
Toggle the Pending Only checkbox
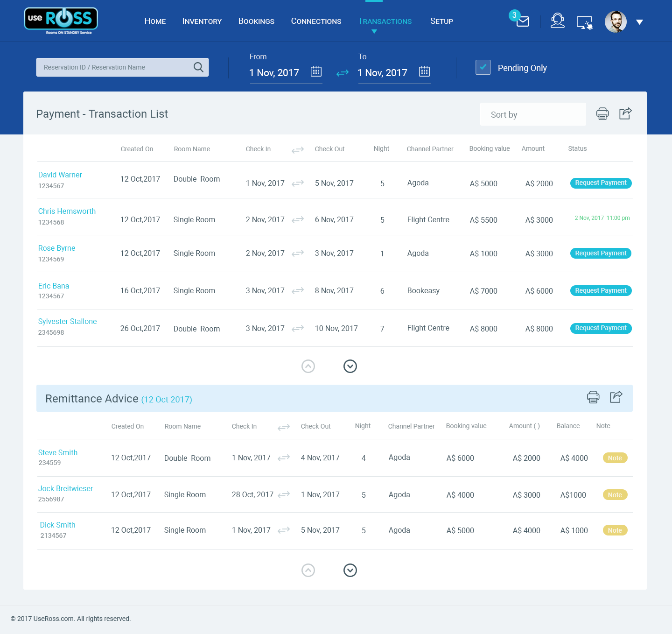[483, 67]
